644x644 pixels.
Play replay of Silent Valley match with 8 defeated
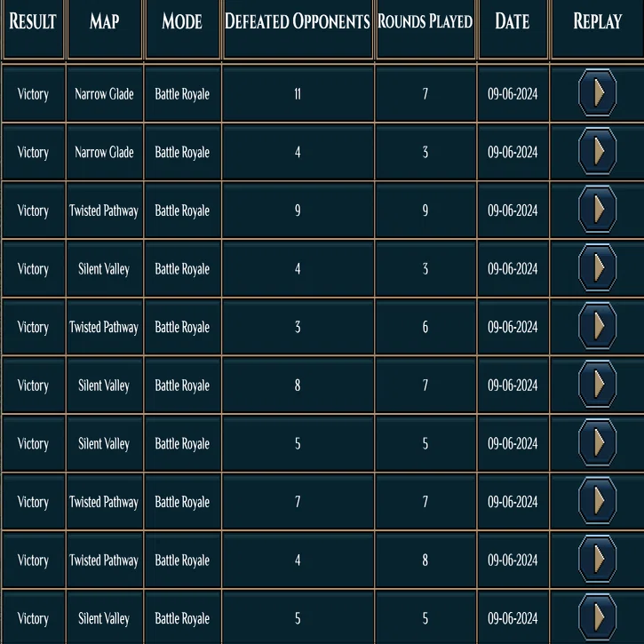(x=597, y=385)
